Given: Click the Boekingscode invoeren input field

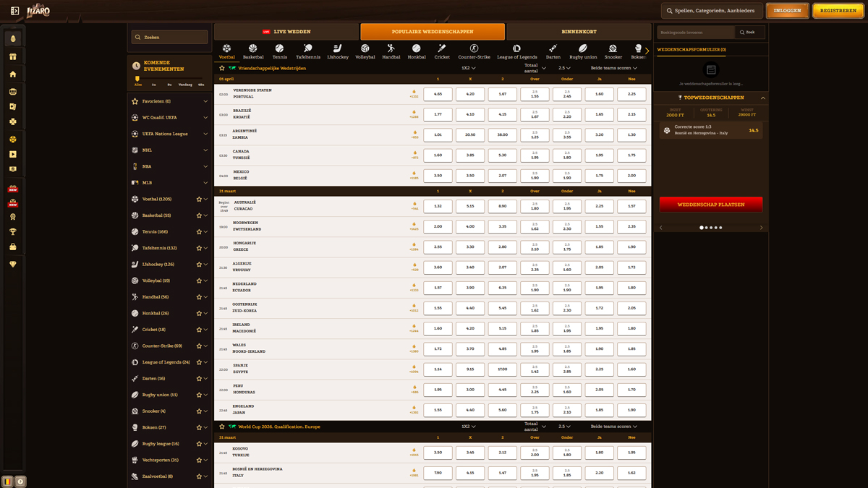Looking at the screenshot, I should (x=695, y=33).
